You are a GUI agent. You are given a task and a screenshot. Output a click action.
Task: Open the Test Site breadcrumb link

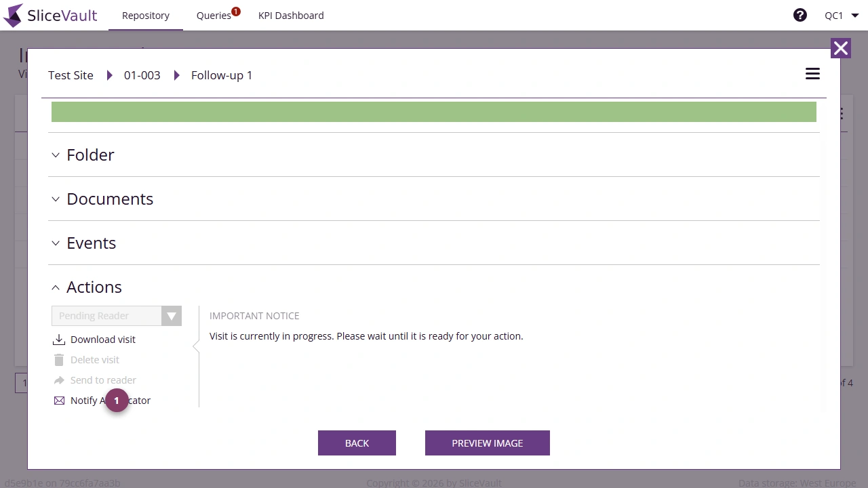pos(70,75)
